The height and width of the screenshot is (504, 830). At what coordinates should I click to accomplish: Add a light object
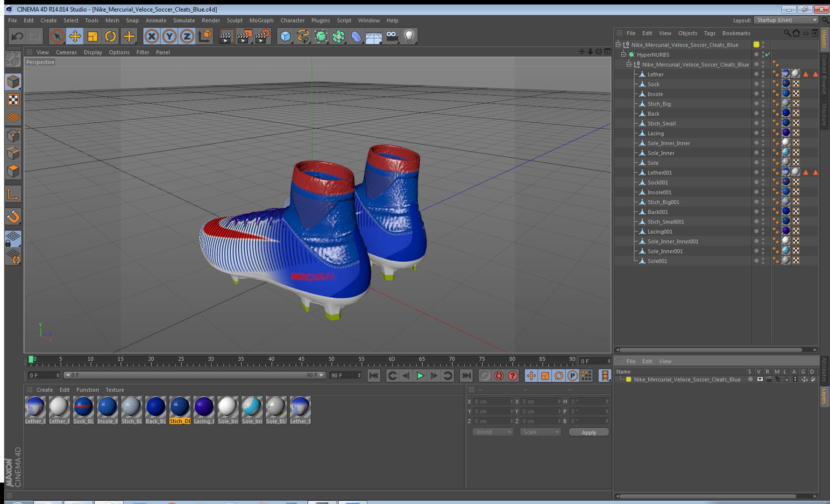[409, 36]
